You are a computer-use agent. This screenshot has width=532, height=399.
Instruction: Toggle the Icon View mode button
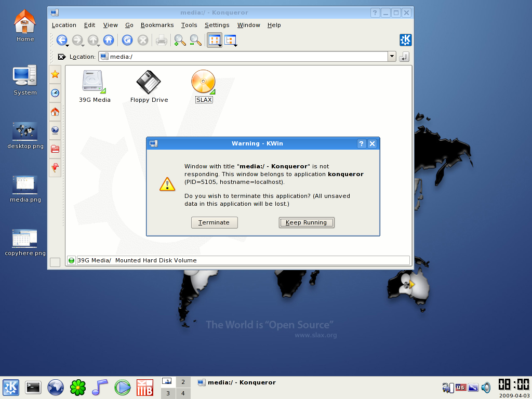point(214,40)
